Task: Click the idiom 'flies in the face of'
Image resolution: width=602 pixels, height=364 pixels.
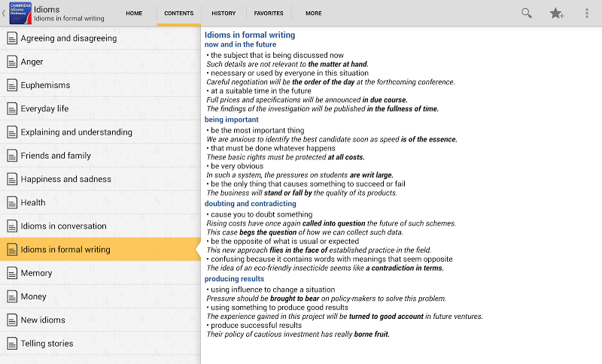Action: click(x=299, y=250)
